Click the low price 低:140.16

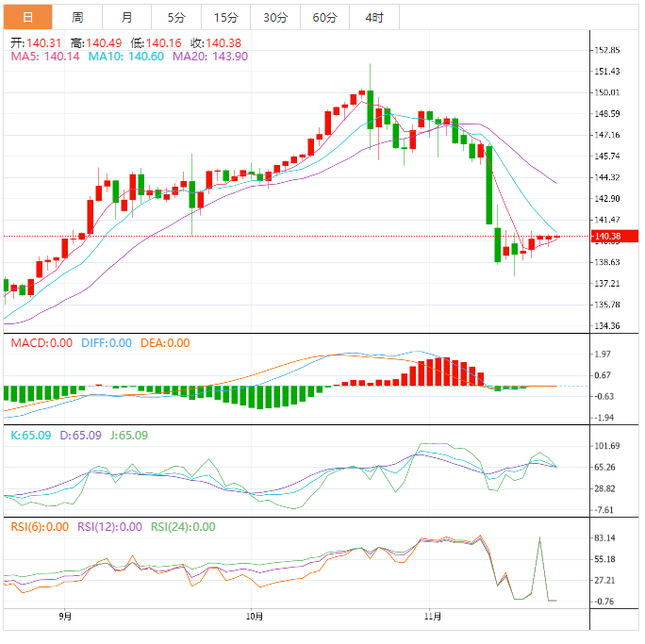point(156,43)
